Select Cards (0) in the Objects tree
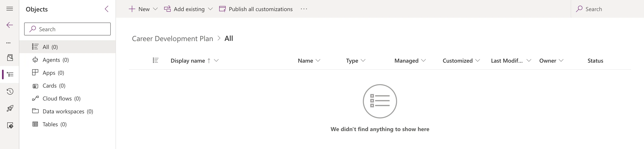 click(67, 86)
